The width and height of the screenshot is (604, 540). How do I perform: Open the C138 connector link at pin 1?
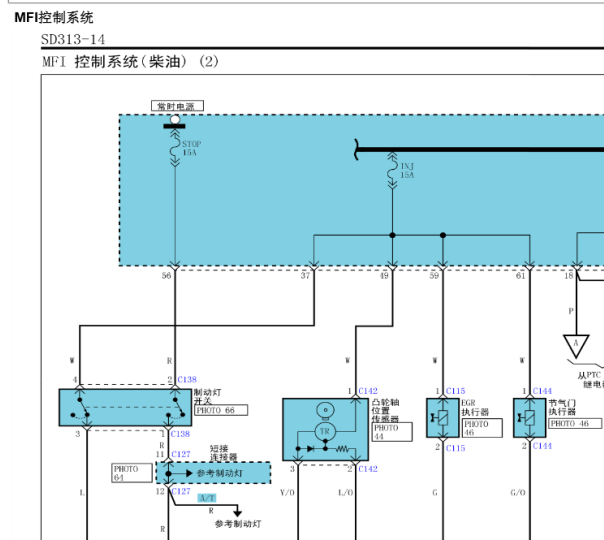coord(180,434)
